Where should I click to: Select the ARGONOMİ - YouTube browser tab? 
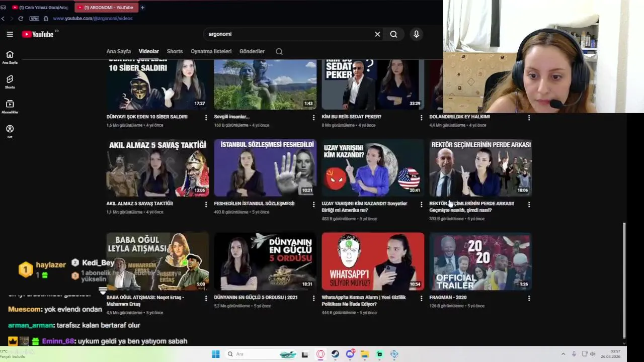tap(106, 8)
